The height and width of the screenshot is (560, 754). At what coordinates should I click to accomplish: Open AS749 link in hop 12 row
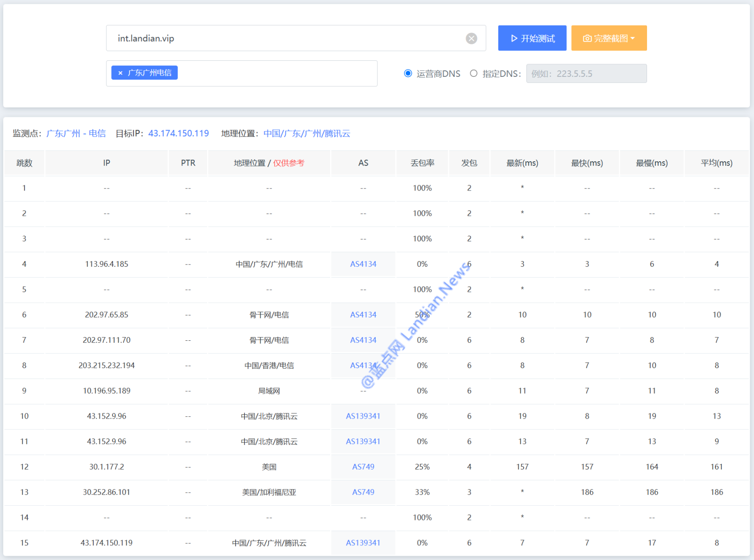[x=363, y=467]
